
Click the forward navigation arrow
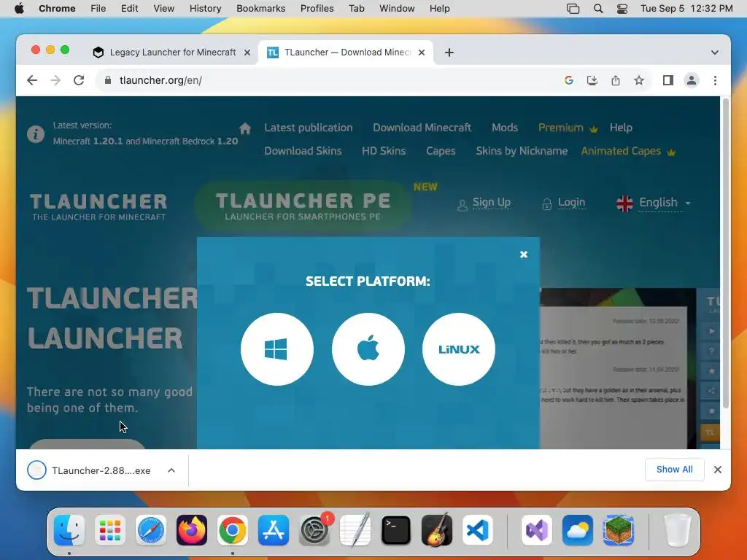click(55, 80)
